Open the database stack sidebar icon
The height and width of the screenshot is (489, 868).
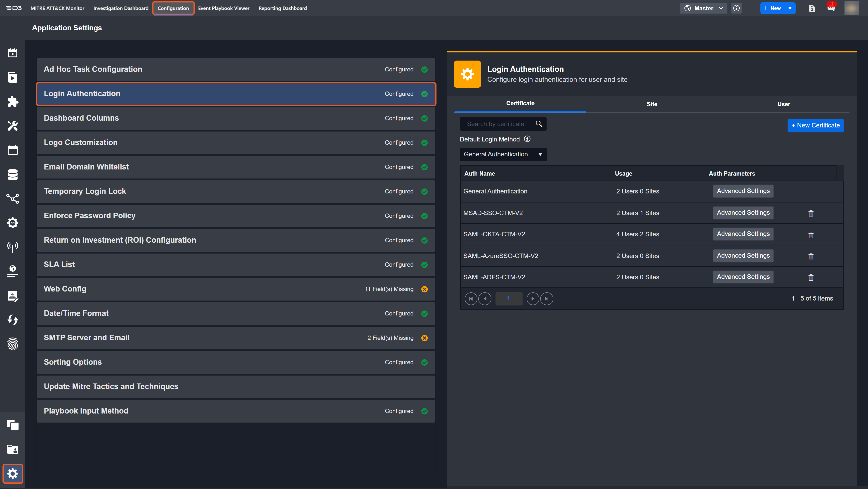pos(12,174)
